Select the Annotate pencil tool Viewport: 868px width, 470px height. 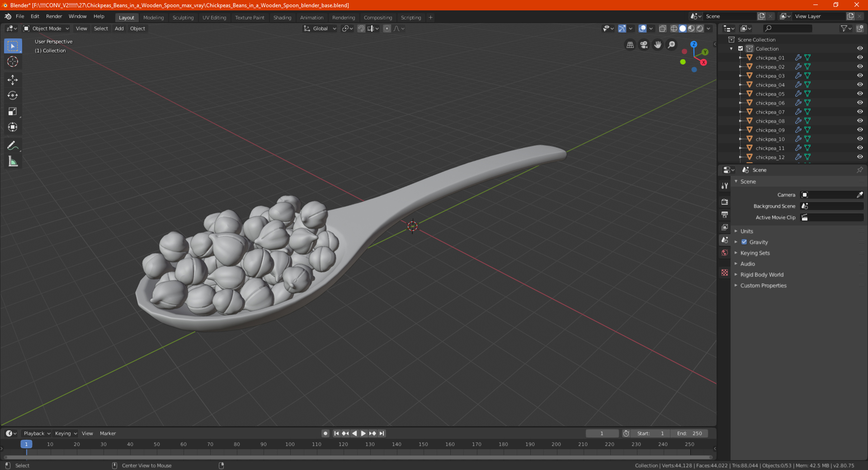[x=13, y=146]
